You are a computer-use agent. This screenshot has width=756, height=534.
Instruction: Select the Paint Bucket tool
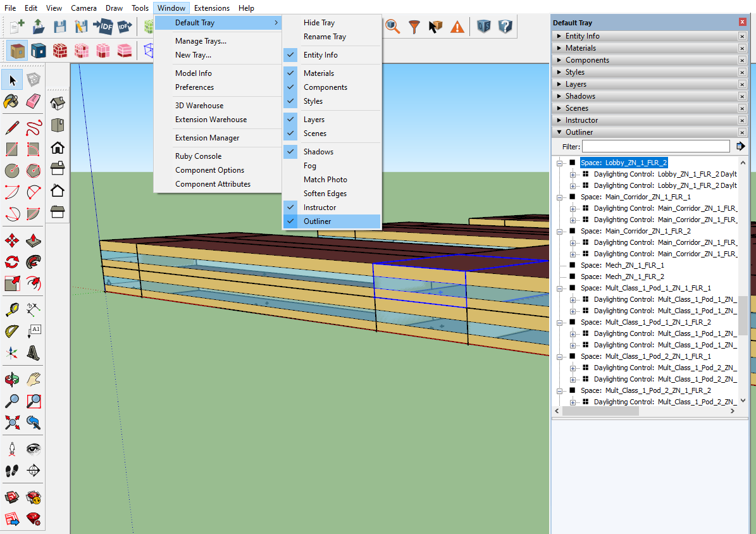click(11, 101)
